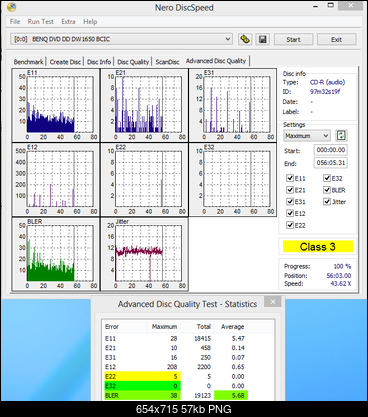Switch to the Disc Quality tab
Image resolution: width=368 pixels, height=417 pixels.
coord(133,62)
